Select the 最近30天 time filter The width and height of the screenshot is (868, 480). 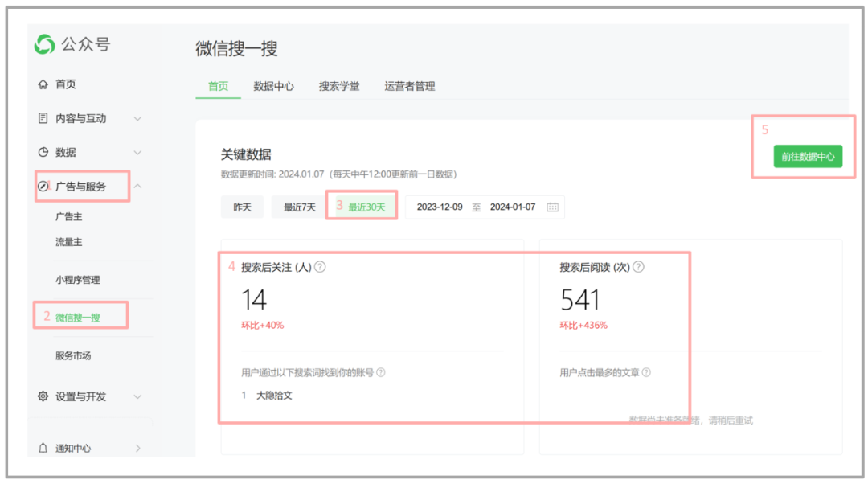click(366, 207)
